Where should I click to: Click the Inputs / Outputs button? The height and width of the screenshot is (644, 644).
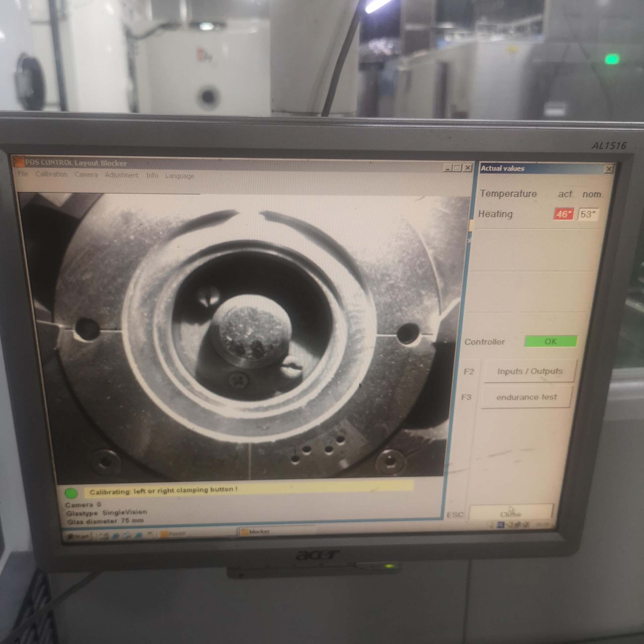(529, 371)
